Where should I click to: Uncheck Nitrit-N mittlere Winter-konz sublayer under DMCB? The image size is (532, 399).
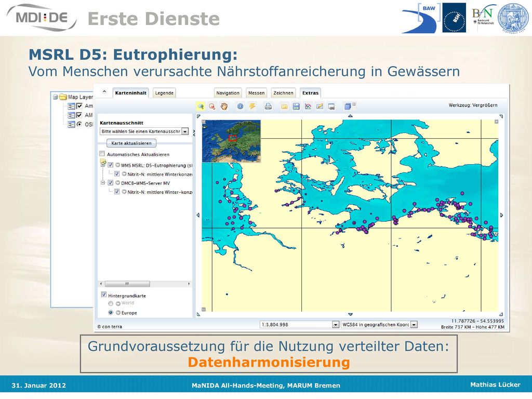coord(117,191)
